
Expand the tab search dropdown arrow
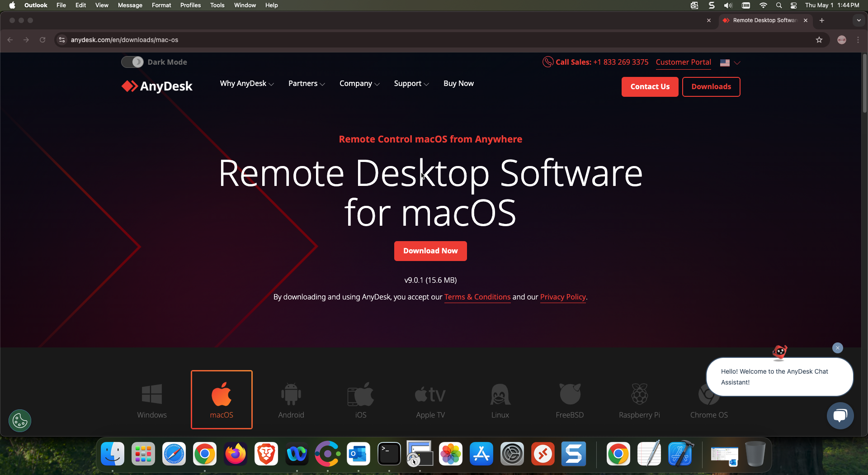tap(859, 20)
